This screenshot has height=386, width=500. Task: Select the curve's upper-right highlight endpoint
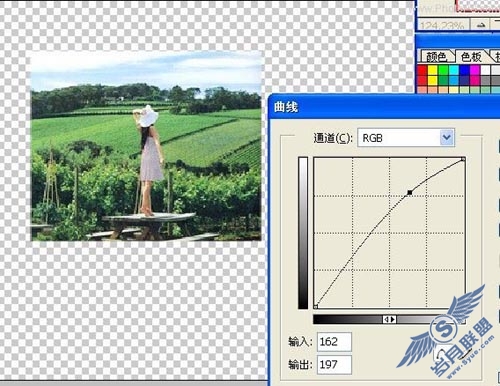click(463, 160)
